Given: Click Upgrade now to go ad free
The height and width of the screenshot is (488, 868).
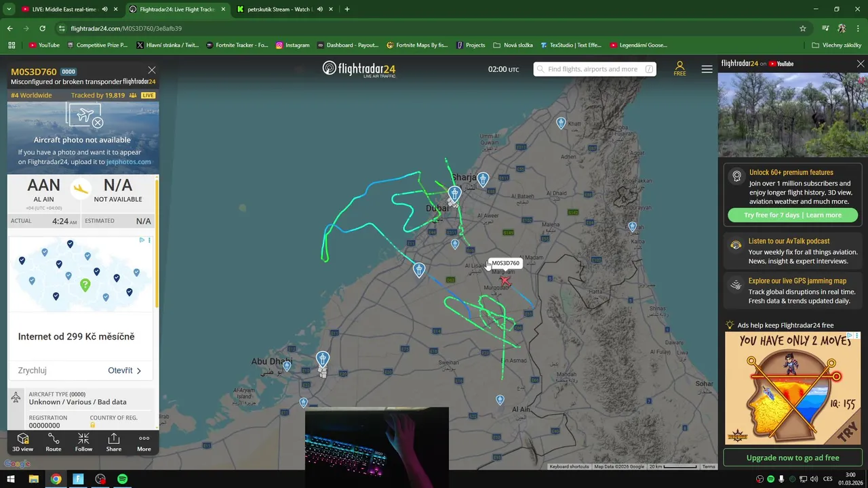Looking at the screenshot, I should pos(793,457).
